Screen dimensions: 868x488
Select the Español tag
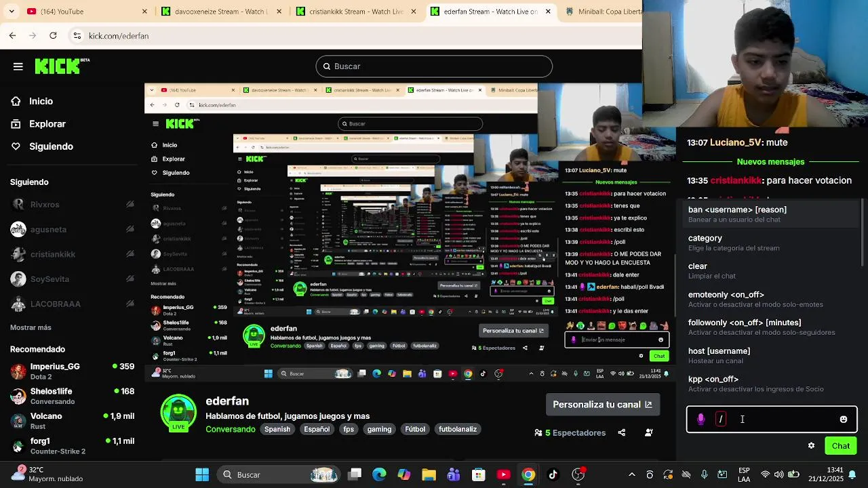317,429
